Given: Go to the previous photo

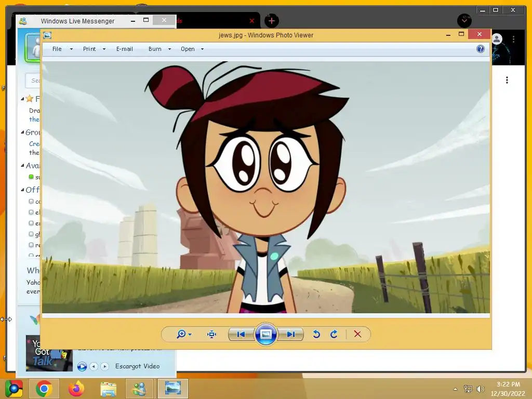Looking at the screenshot, I should (241, 334).
